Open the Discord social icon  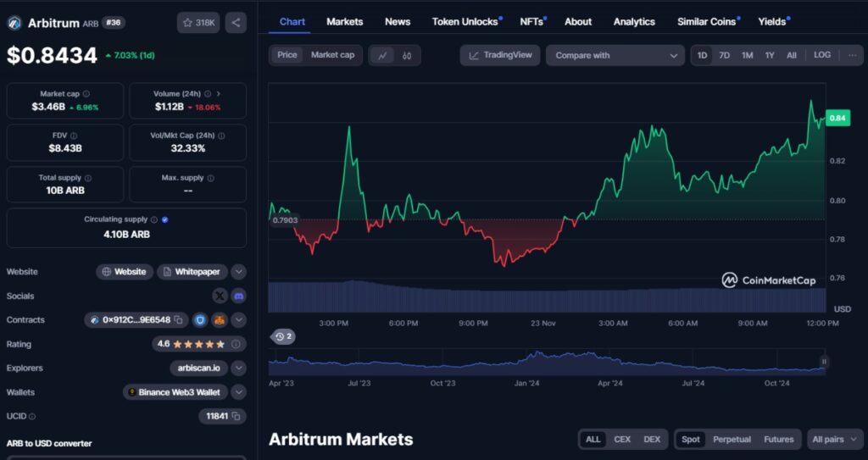pyautogui.click(x=238, y=297)
